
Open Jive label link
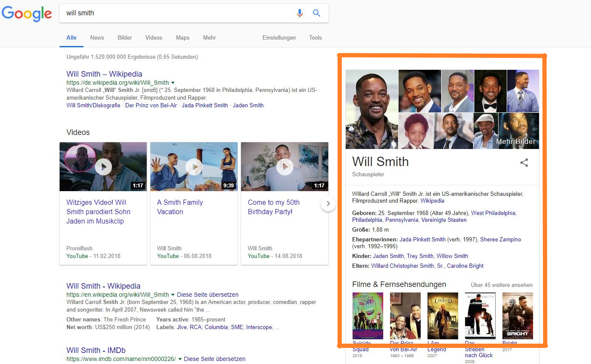pyautogui.click(x=181, y=327)
